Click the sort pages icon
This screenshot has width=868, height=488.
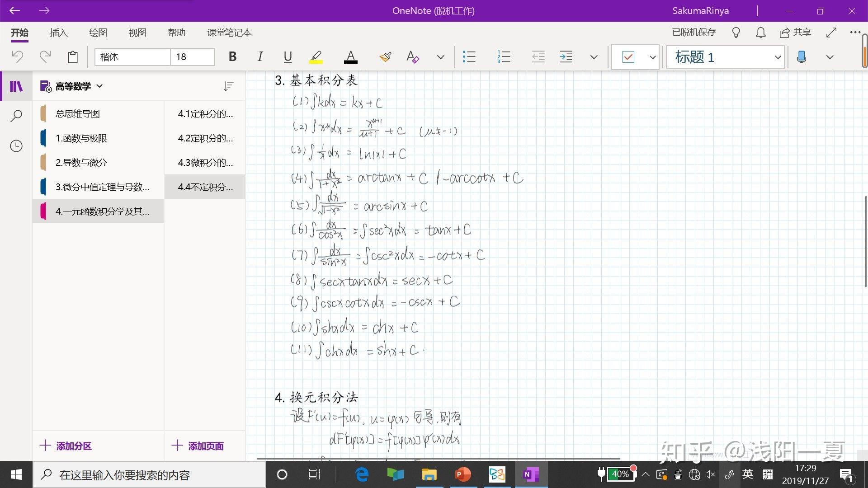pos(229,86)
